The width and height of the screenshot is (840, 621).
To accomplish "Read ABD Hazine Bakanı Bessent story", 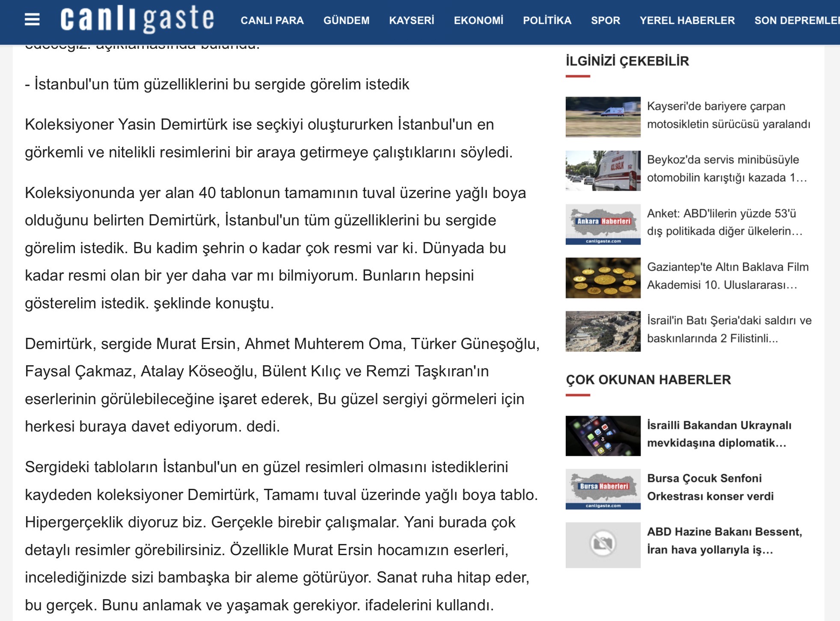I will click(724, 541).
